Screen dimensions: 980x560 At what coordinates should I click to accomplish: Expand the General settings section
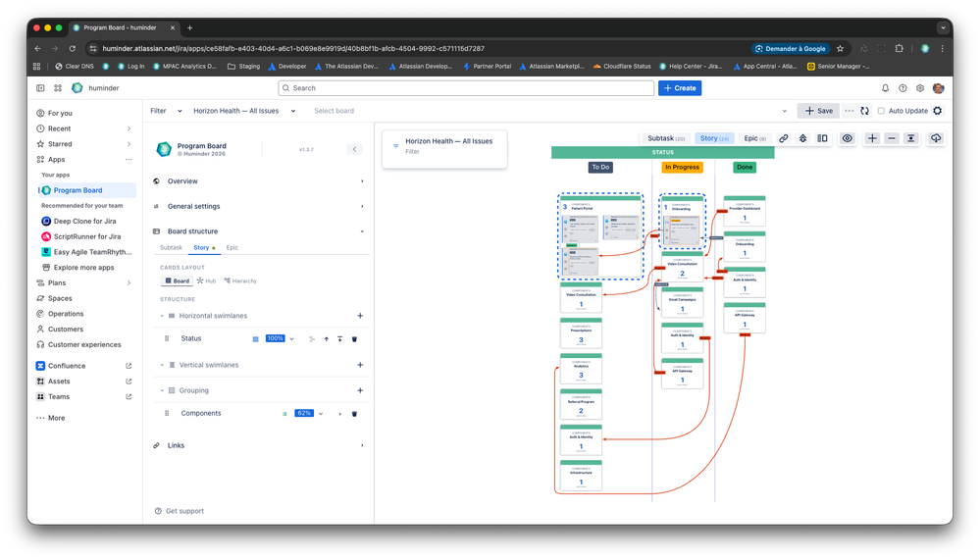258,206
